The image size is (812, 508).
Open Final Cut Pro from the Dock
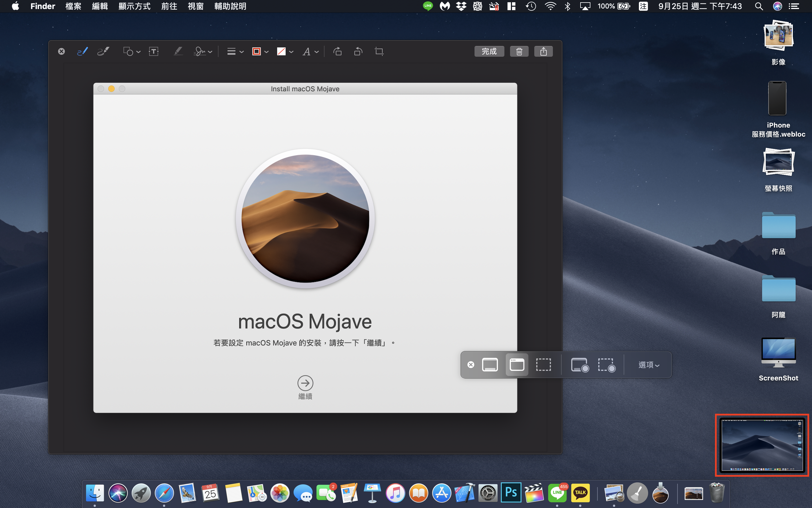(534, 493)
